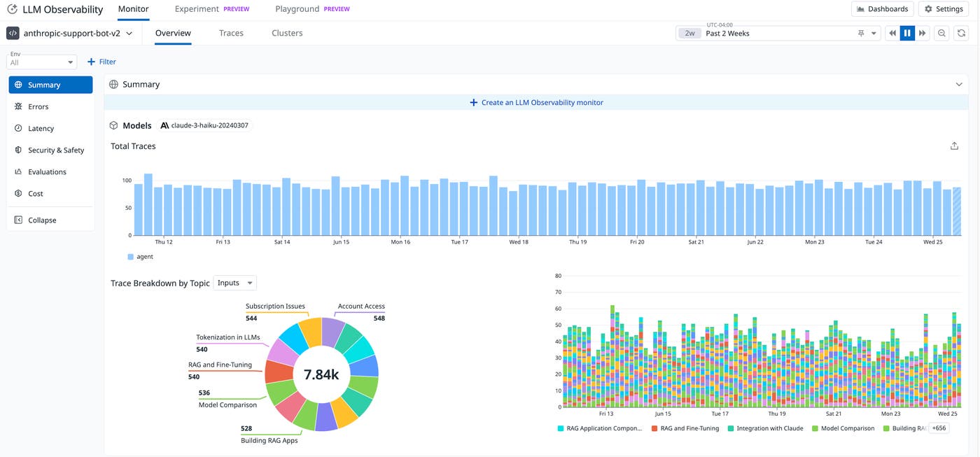
Task: Expand the +656 more legend entries
Action: pyautogui.click(x=939, y=428)
